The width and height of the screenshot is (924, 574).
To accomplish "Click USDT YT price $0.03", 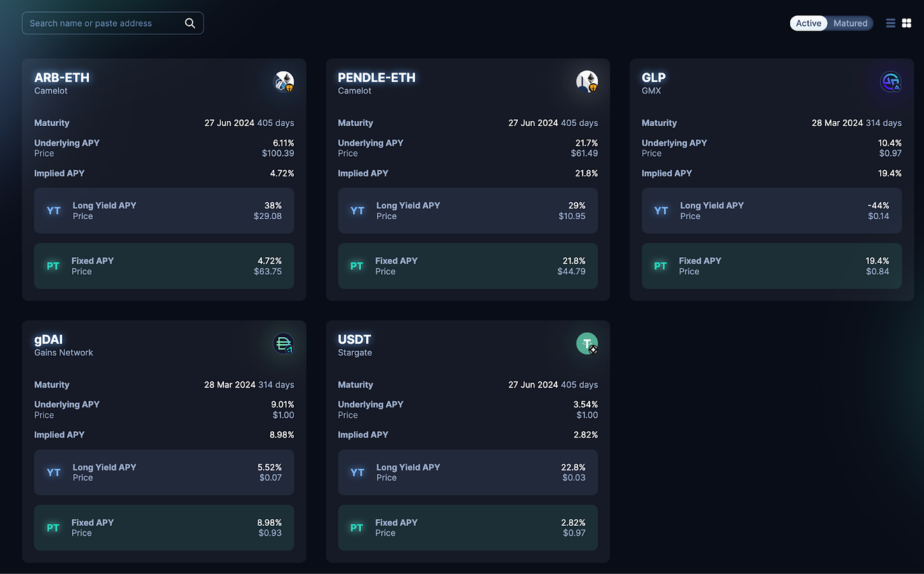I will click(x=574, y=478).
